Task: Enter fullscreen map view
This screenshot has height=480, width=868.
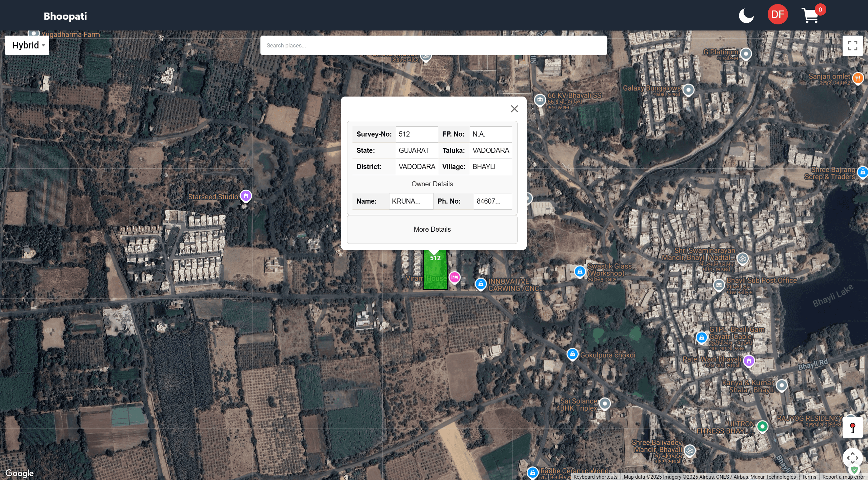Action: tap(853, 45)
